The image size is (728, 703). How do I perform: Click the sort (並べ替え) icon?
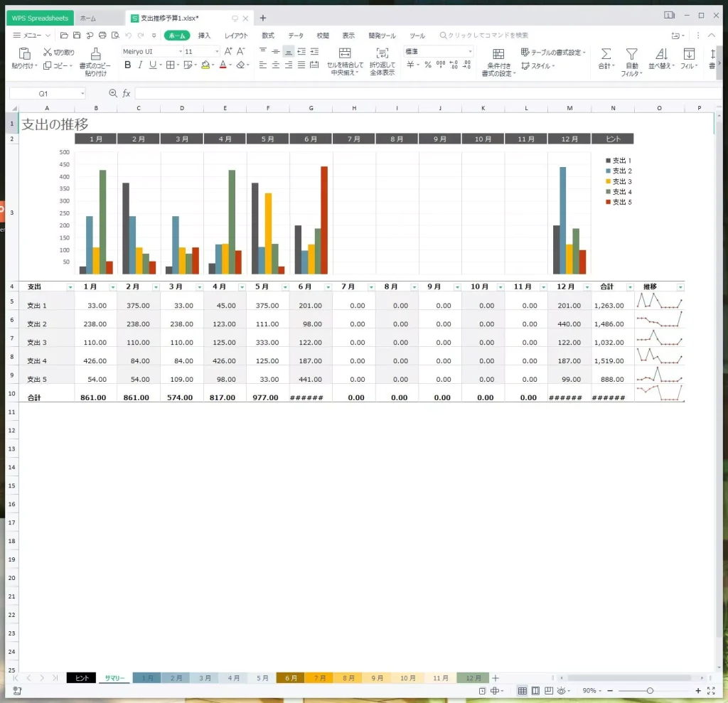click(661, 54)
